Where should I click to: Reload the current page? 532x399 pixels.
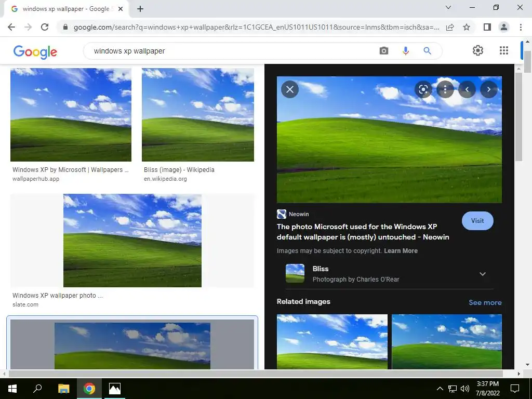click(x=45, y=27)
